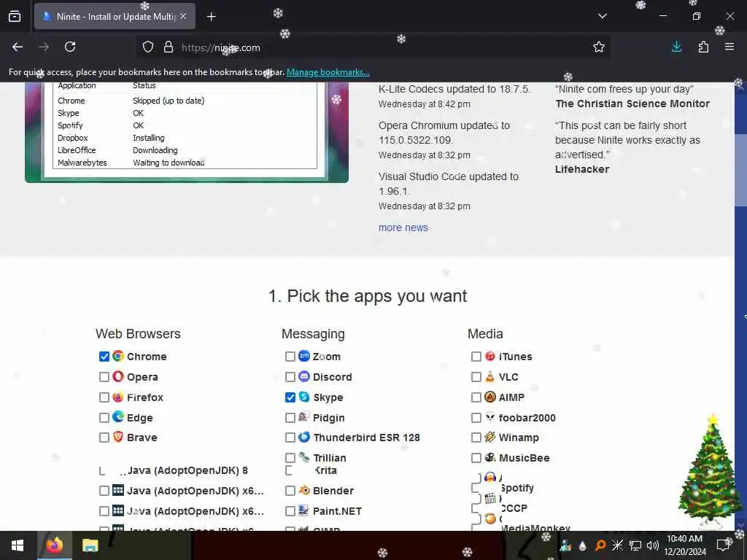Click the Paint.NET icon

[304, 511]
